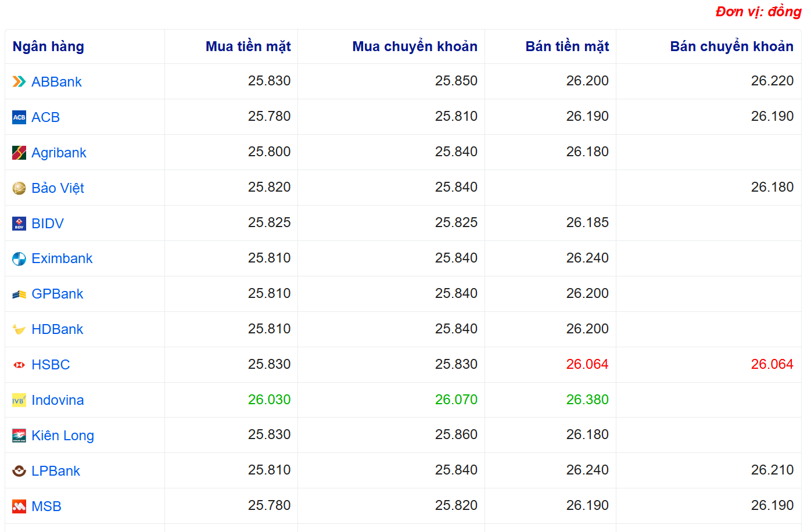Click the Bán chuyển khoản column header
This screenshot has width=811, height=532.
pos(731,46)
